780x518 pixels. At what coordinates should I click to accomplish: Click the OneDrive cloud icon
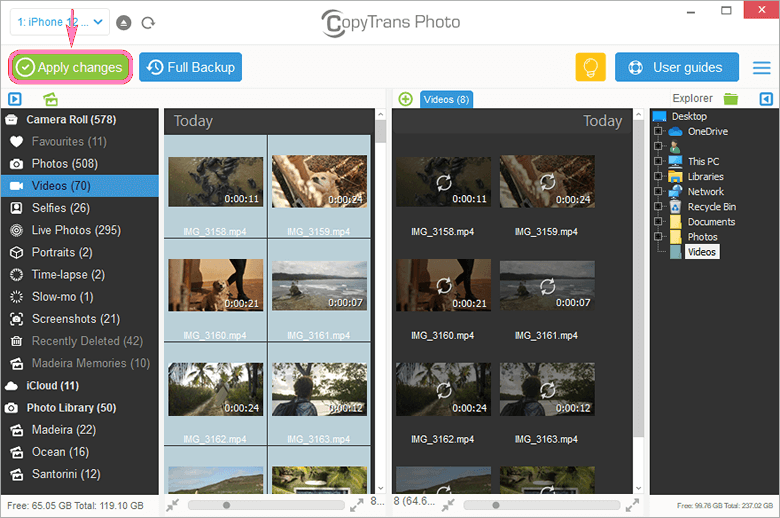click(676, 132)
